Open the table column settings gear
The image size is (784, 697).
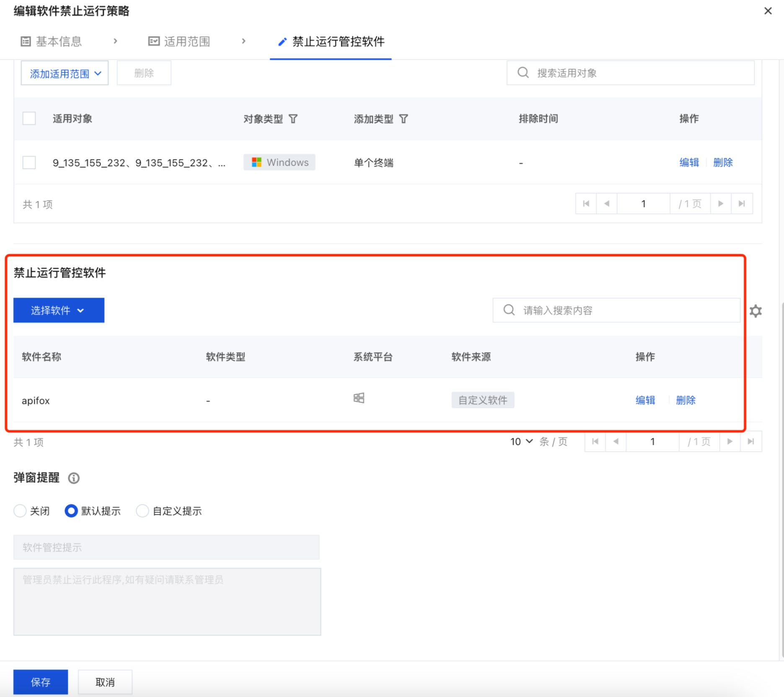[756, 311]
